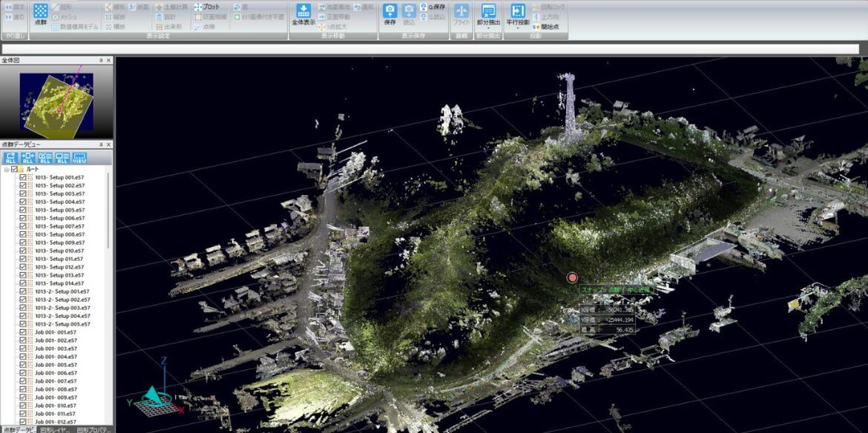Click the VIEW icon in point cloud panel
Screen dimensions: 868x433
79,157
